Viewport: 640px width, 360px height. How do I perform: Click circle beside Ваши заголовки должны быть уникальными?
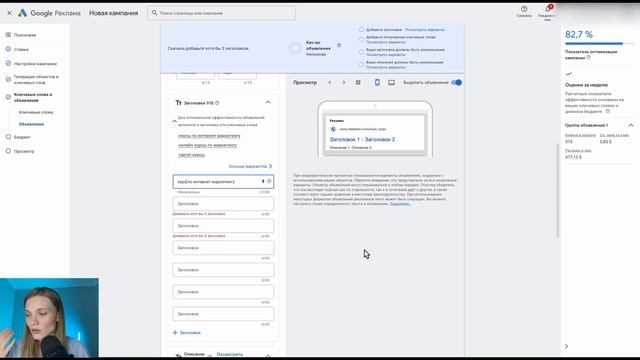(361, 52)
